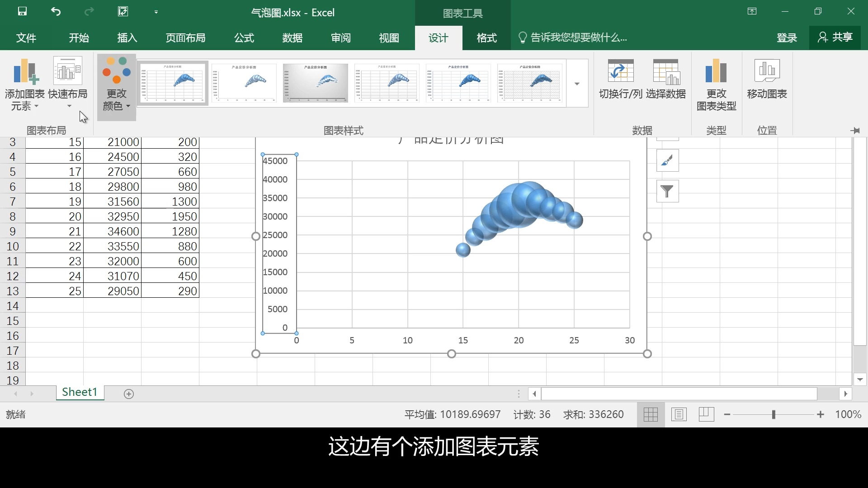Open the 快速布局 gallery
Screen dimensions: 868x488
pos(68,83)
